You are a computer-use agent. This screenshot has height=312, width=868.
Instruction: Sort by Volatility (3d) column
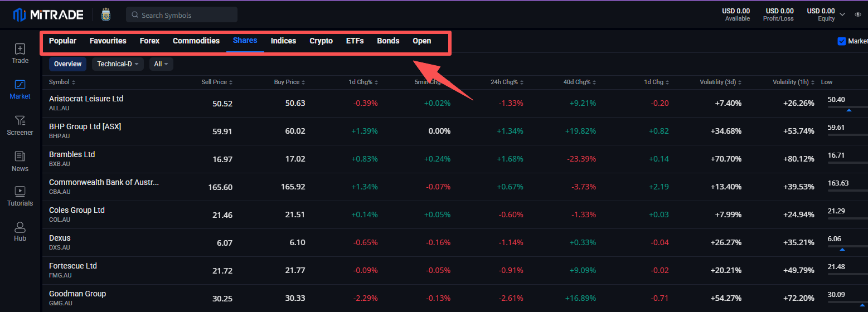click(721, 82)
